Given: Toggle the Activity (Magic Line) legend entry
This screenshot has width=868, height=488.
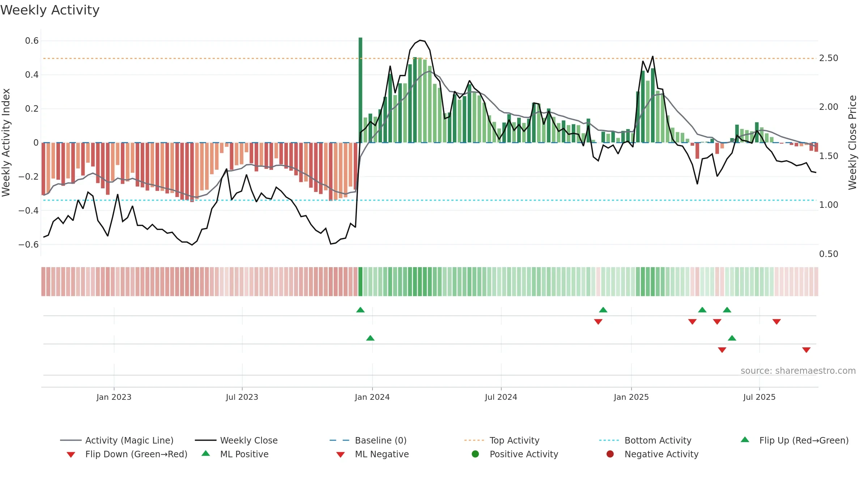Looking at the screenshot, I should 117,440.
